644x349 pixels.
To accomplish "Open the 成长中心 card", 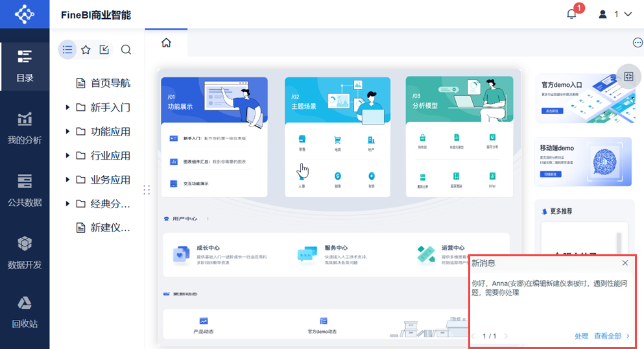I will pyautogui.click(x=221, y=254).
